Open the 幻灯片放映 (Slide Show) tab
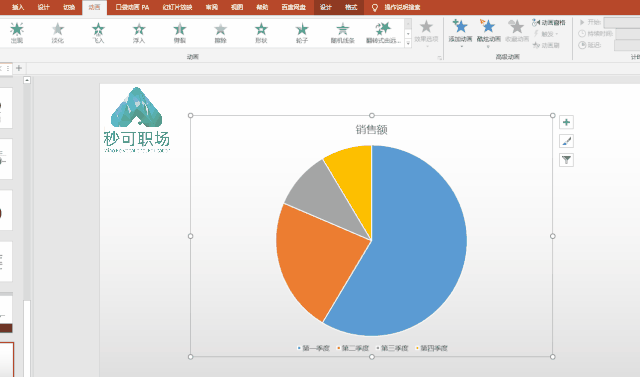The width and height of the screenshot is (640, 377). [177, 7]
